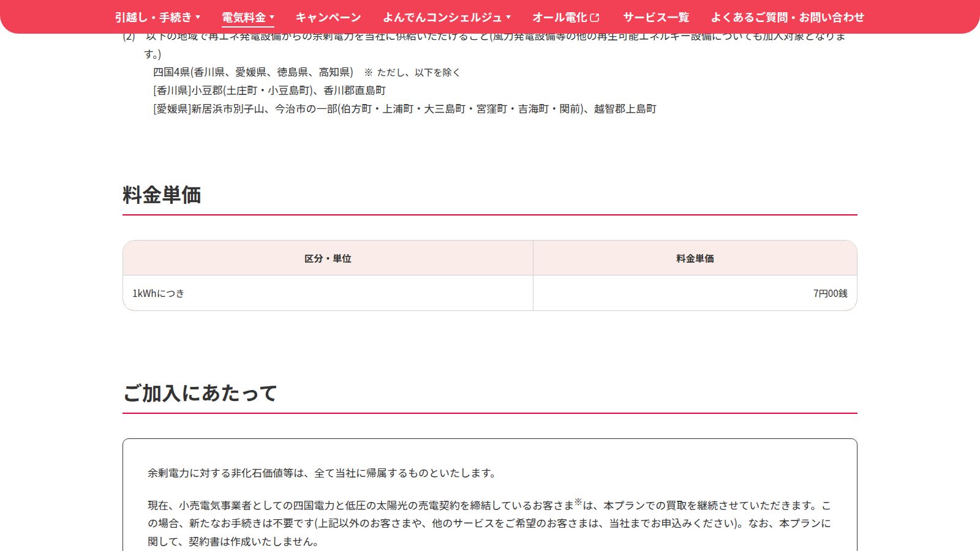Select the 1kWhにつき table cell

(328, 293)
